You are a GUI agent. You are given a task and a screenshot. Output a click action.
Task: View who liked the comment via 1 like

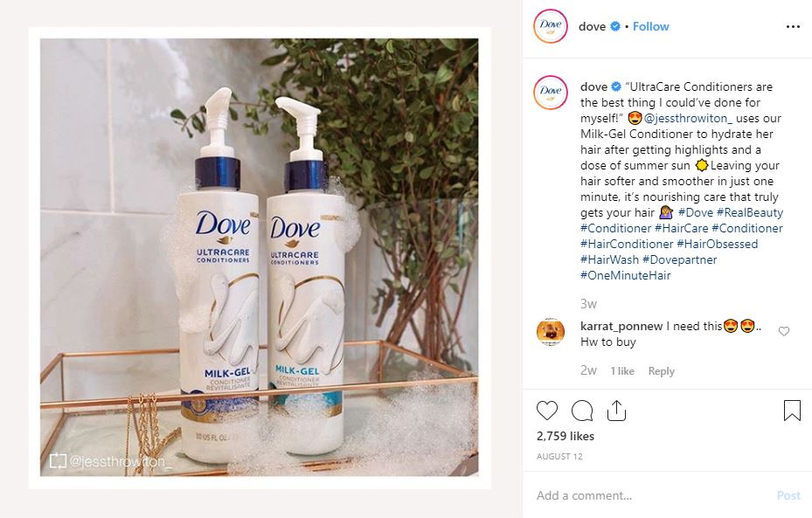click(622, 371)
